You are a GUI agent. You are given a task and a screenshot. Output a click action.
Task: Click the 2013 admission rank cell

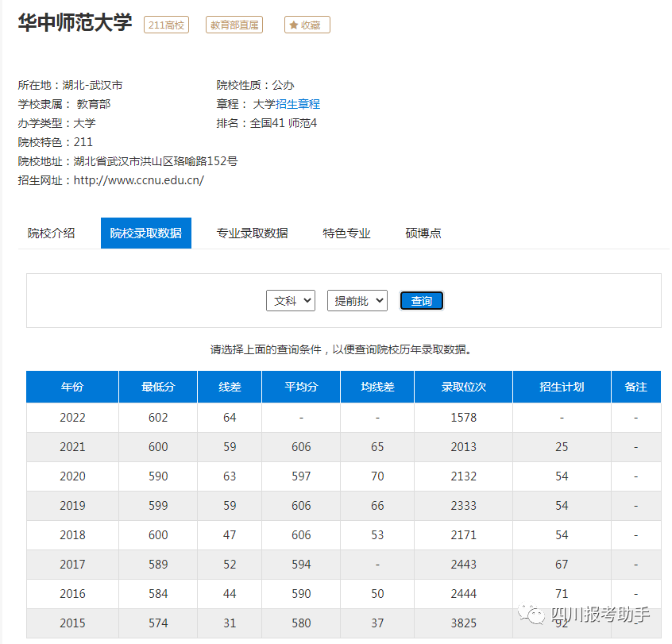464,447
